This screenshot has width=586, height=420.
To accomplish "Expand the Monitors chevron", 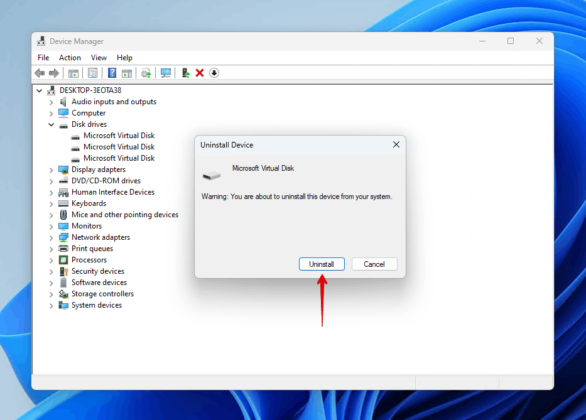I will (51, 226).
